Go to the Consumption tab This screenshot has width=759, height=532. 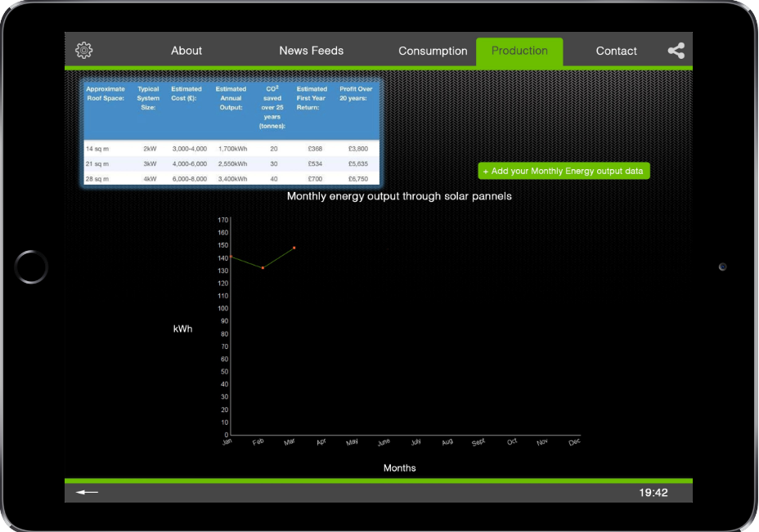[433, 51]
